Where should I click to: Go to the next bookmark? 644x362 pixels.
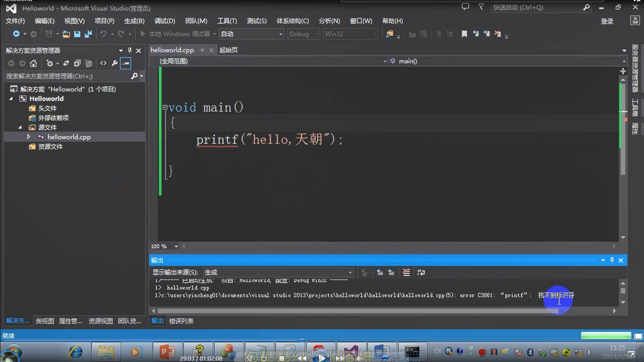[x=486, y=34]
